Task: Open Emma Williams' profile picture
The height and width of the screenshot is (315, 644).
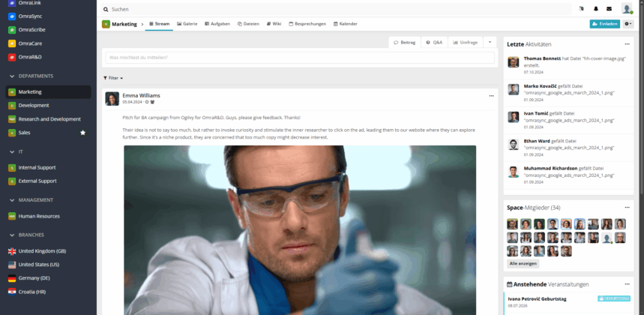Action: pos(112,98)
